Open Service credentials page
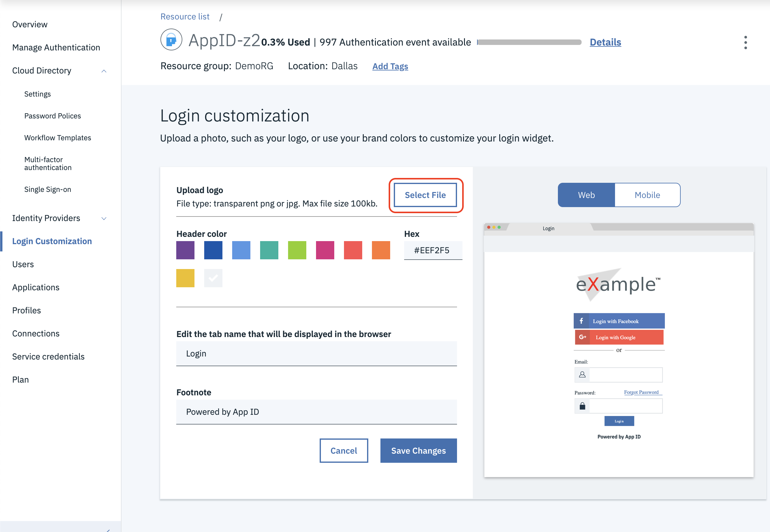Viewport: 770px width, 532px height. point(48,357)
